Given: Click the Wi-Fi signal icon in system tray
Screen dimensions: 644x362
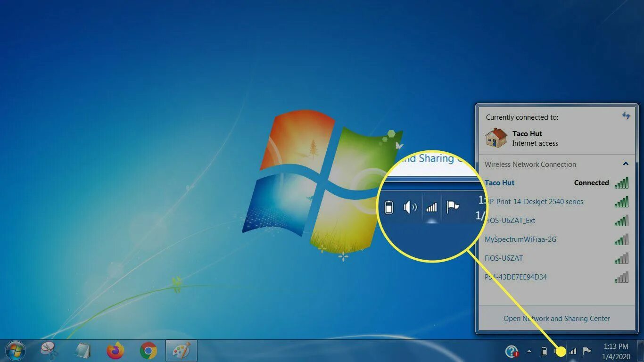Looking at the screenshot, I should pos(573,351).
